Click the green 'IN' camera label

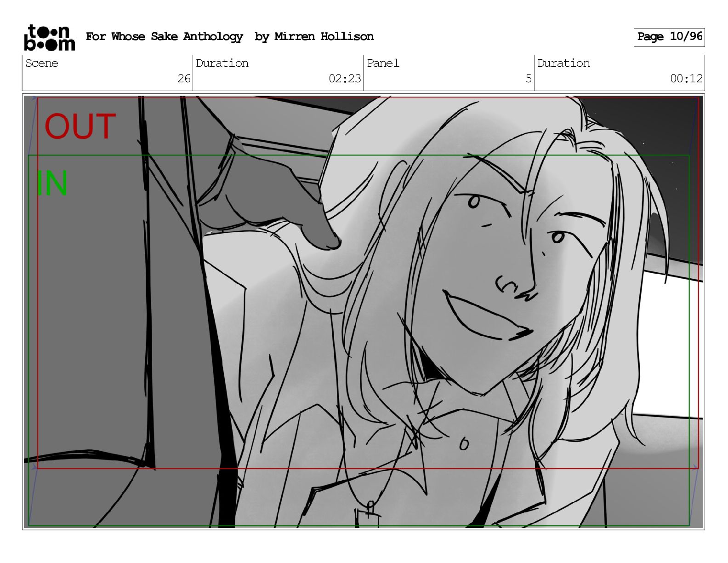(x=52, y=183)
